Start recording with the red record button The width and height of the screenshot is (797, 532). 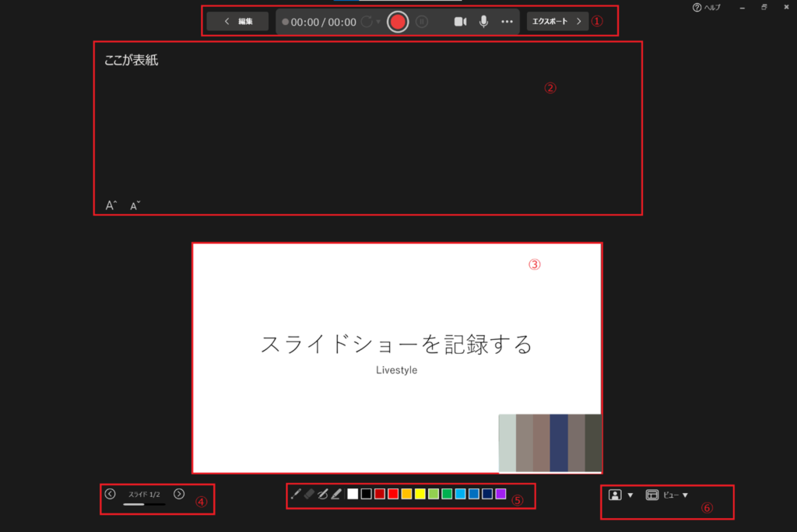398,22
